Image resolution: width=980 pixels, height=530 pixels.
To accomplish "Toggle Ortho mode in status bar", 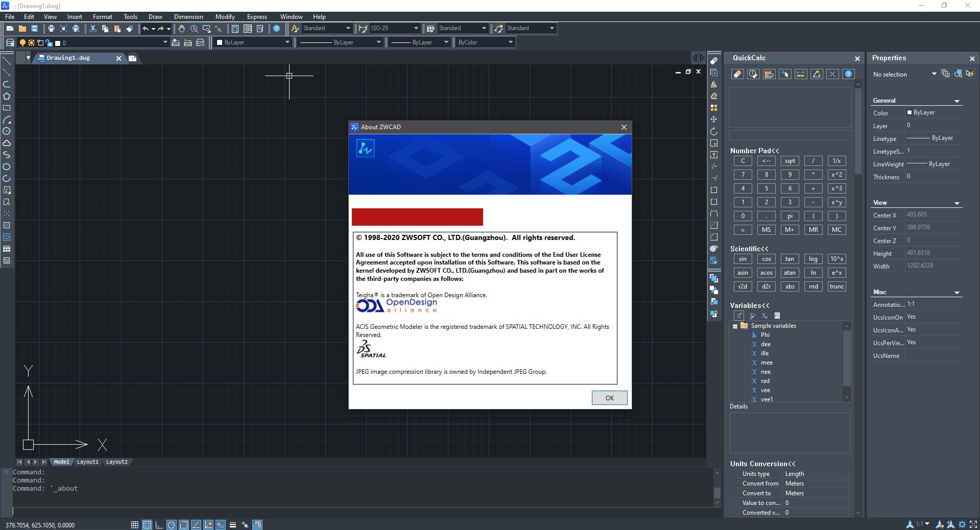I will [x=159, y=524].
